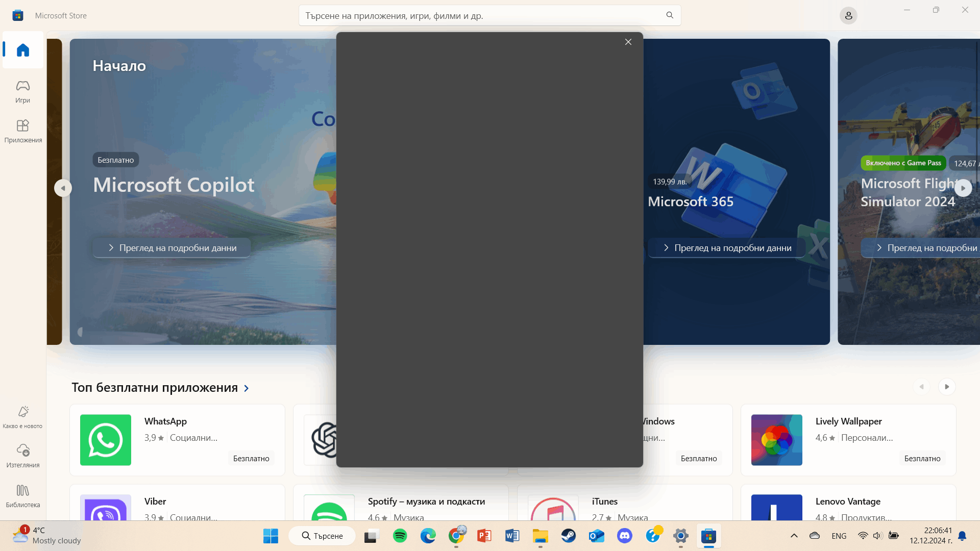Click taskbar Търсене search box
This screenshot has height=551, width=980.
323,536
